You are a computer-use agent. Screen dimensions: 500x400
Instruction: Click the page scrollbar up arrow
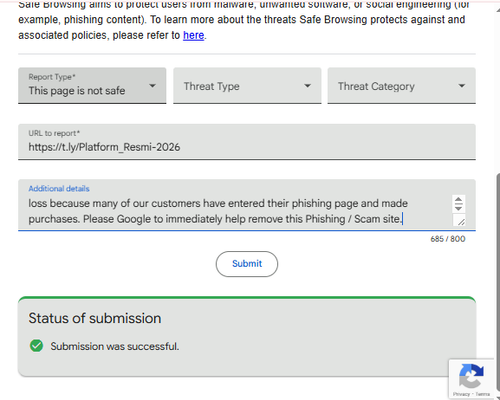tap(498, 10)
